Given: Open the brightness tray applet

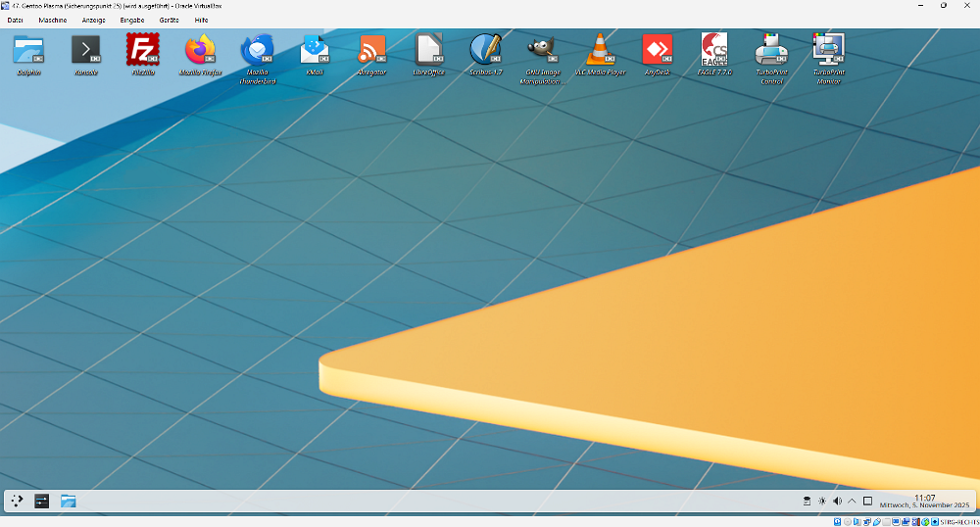Looking at the screenshot, I should 822,502.
